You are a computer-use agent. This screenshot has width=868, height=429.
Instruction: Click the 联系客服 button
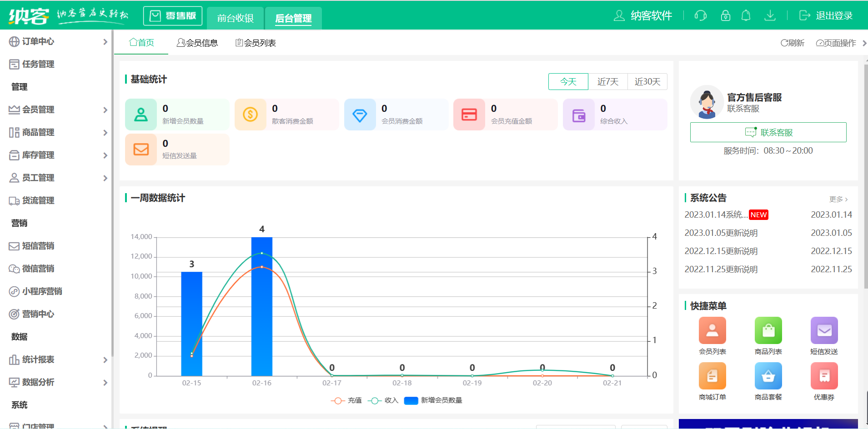(768, 132)
